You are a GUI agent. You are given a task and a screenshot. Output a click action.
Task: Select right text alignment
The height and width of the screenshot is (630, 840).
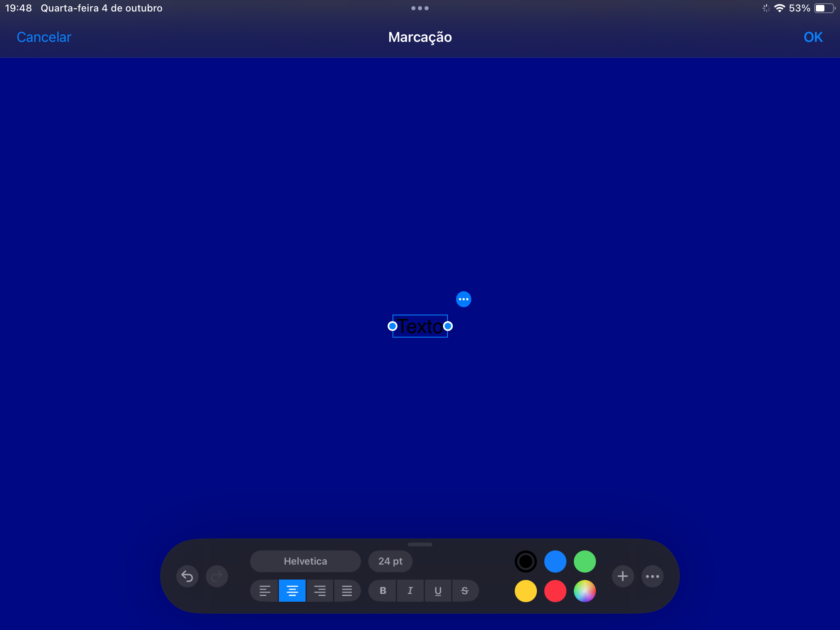[320, 591]
